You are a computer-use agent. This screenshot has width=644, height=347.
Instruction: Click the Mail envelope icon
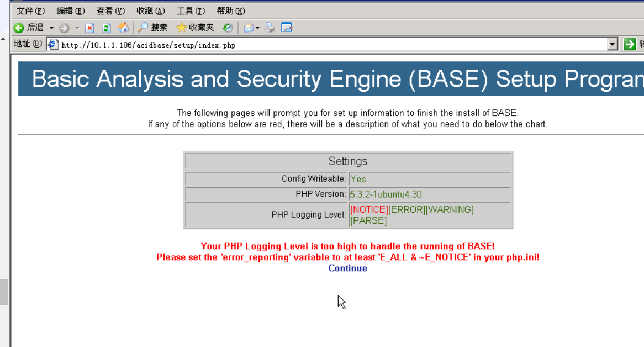(x=249, y=28)
